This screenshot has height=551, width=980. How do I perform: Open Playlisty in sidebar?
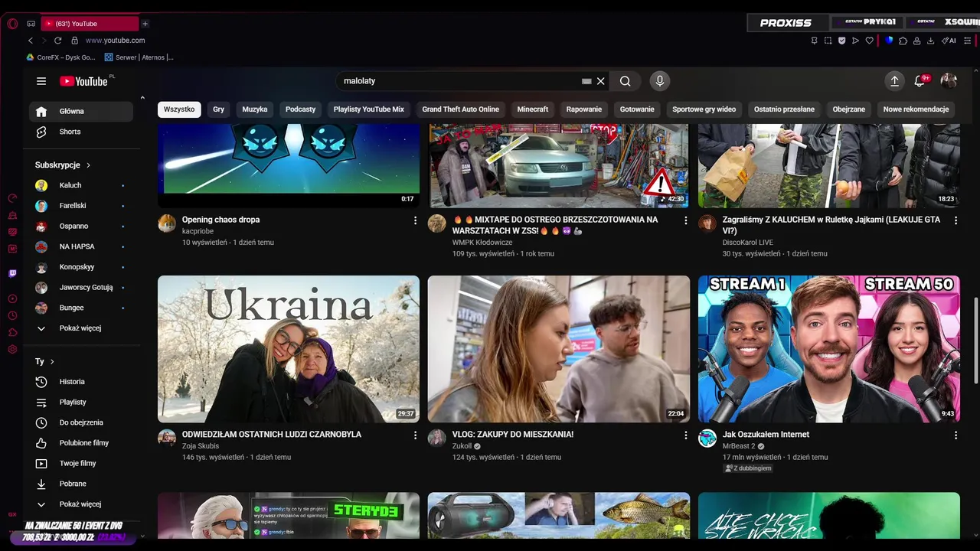pyautogui.click(x=81, y=403)
